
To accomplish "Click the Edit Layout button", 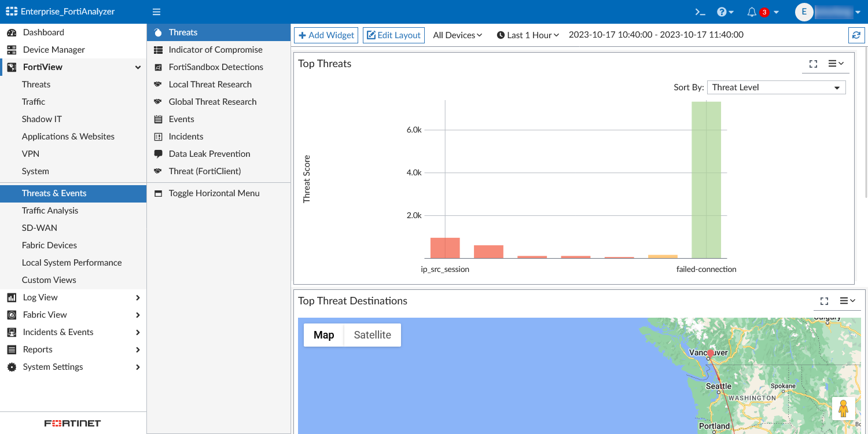I will point(393,35).
